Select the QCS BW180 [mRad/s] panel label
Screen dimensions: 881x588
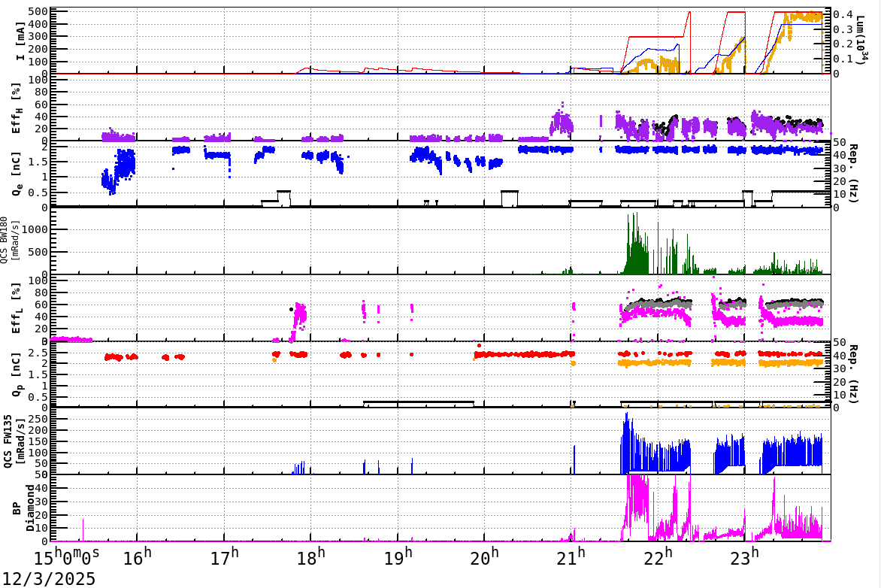coord(11,241)
